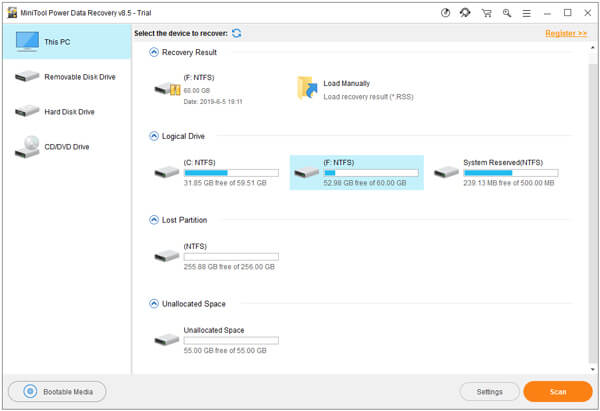Select the Unallocated Space drive icon
The width and height of the screenshot is (600, 411).
point(167,339)
